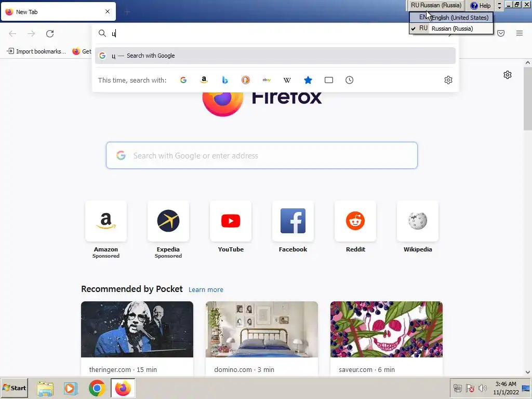This screenshot has width=532, height=399.
Task: Go forward to next page
Action: click(31, 33)
